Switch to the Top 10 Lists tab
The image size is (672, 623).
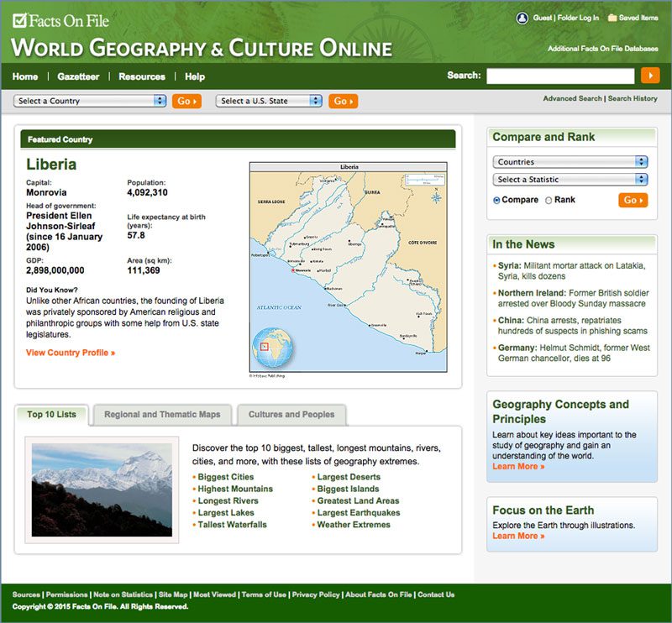point(52,415)
